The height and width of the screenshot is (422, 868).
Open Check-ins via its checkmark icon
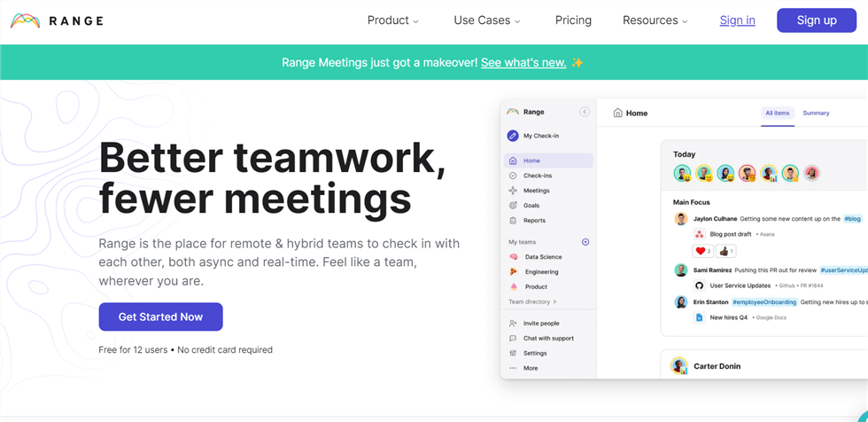point(513,176)
